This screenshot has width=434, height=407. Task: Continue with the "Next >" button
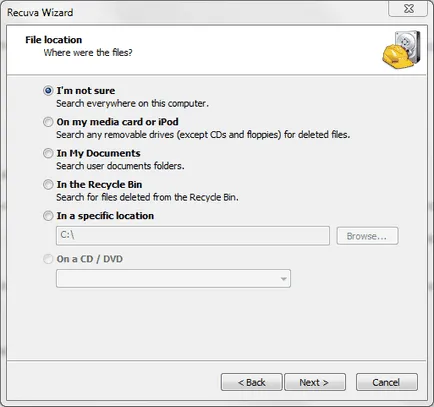tap(315, 382)
